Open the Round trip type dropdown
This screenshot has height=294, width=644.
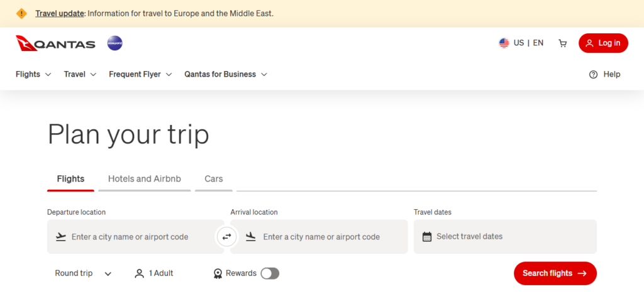point(84,273)
